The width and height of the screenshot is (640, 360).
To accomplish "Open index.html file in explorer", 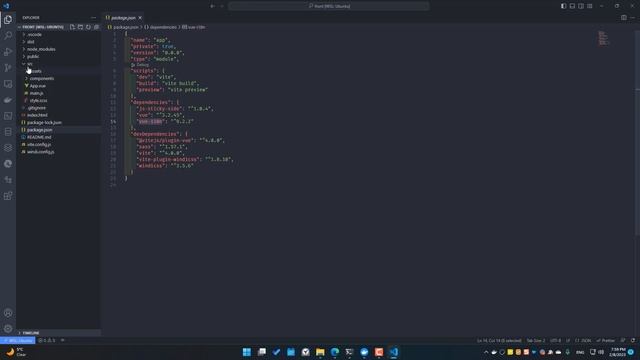I will (59, 115).
